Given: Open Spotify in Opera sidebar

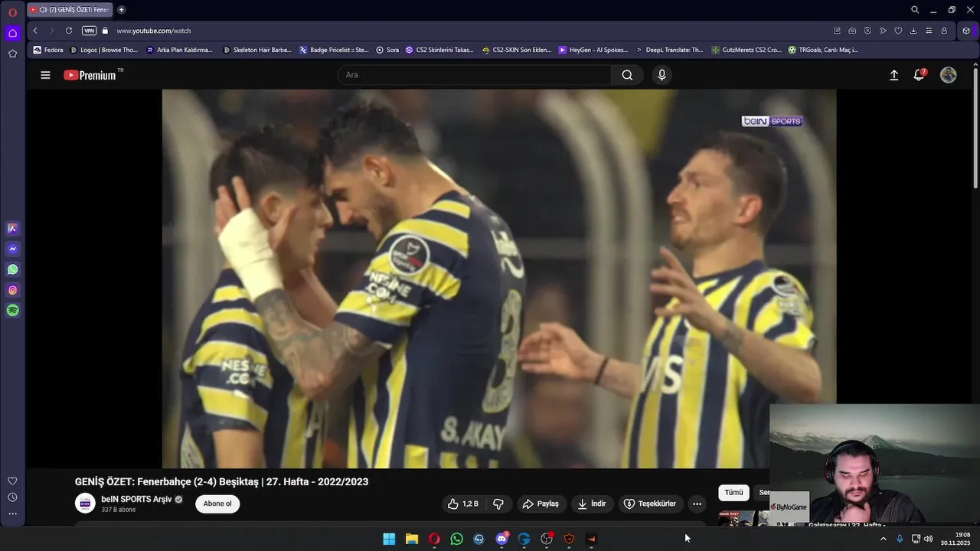Looking at the screenshot, I should click(x=12, y=311).
